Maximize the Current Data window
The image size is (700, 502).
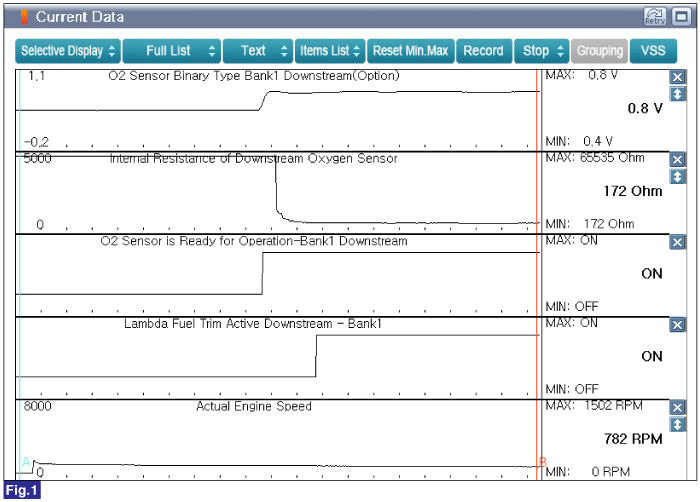pyautogui.click(x=681, y=17)
